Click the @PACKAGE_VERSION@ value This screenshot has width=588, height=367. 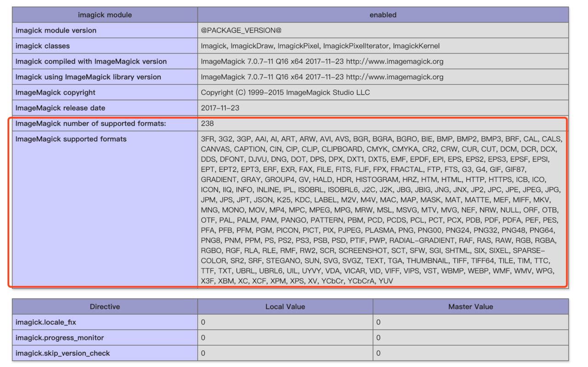click(x=241, y=30)
